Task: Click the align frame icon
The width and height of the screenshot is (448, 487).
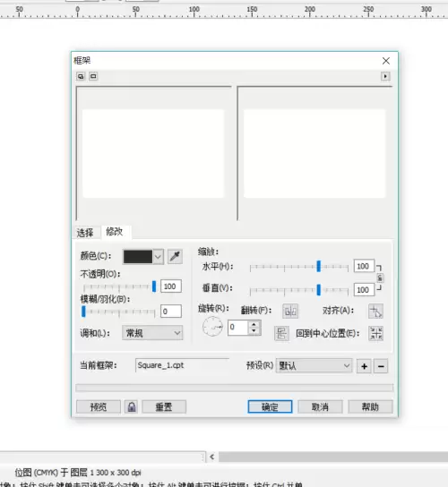Action: (375, 311)
